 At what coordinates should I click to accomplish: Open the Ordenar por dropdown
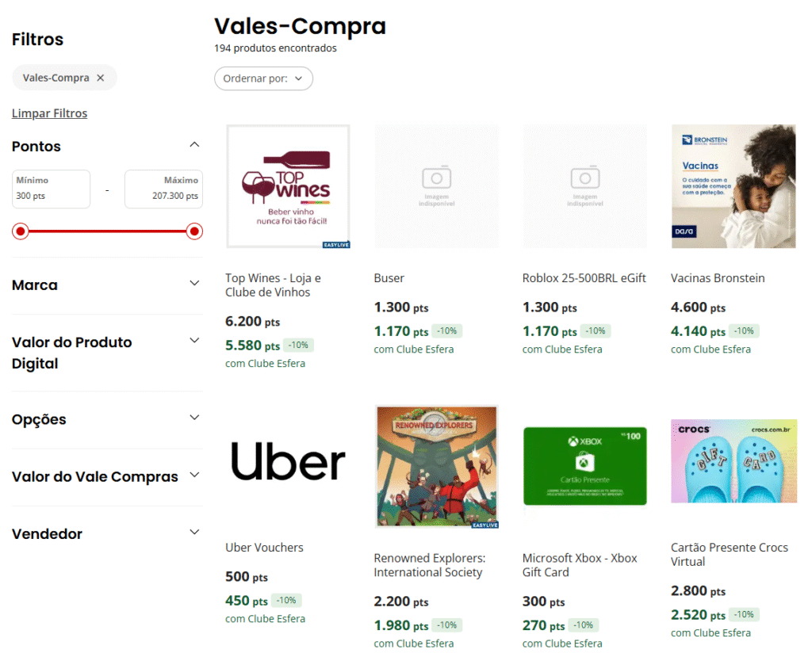[263, 78]
